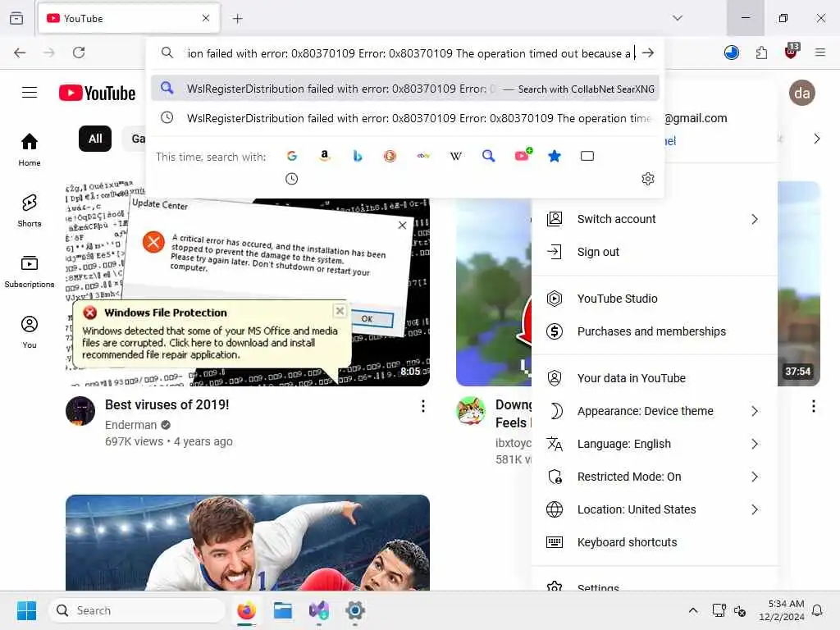Expand the Switch account submenu

[654, 219]
